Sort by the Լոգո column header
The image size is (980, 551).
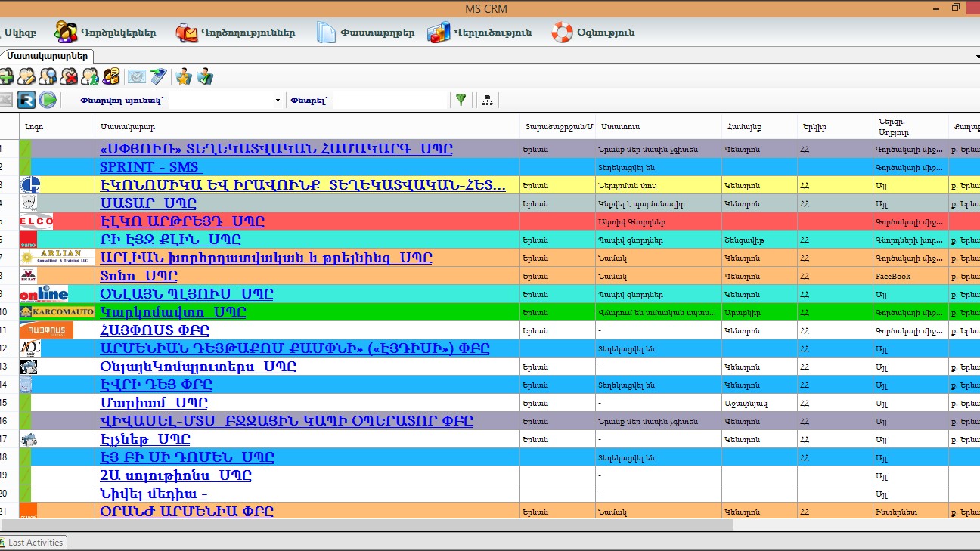[x=57, y=127]
